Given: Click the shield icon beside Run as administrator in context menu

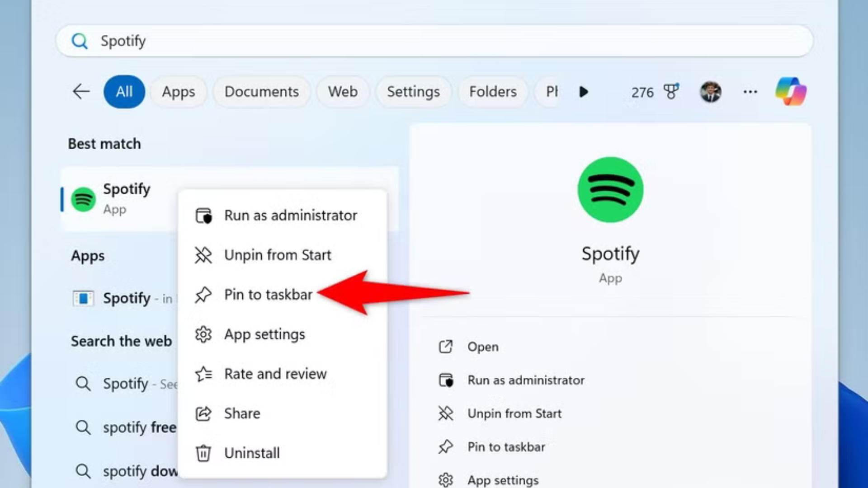Looking at the screenshot, I should (203, 216).
